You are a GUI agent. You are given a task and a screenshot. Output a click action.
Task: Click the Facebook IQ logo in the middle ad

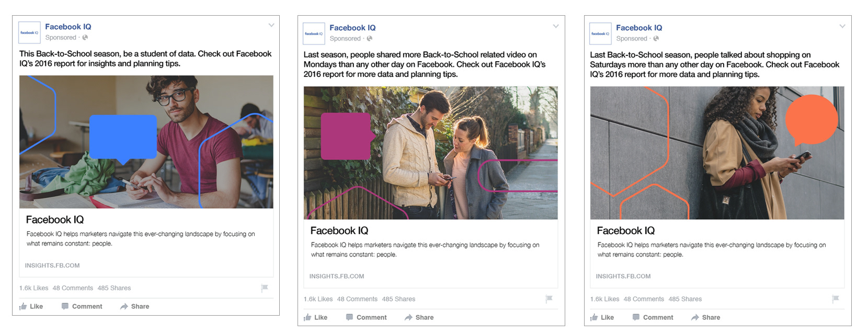coord(314,34)
